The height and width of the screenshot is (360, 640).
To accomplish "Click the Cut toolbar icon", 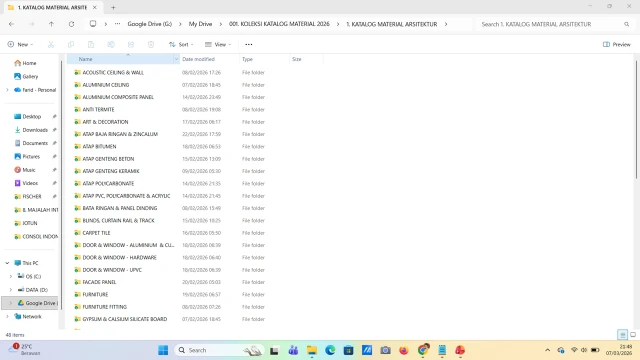I will pyautogui.click(x=51, y=44).
